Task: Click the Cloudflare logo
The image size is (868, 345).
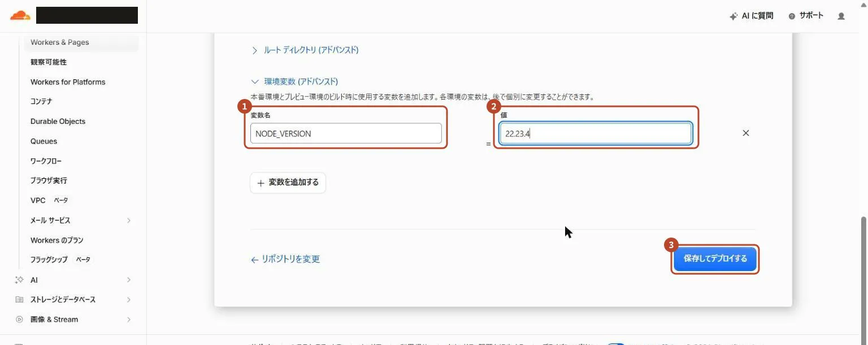Action: (20, 15)
